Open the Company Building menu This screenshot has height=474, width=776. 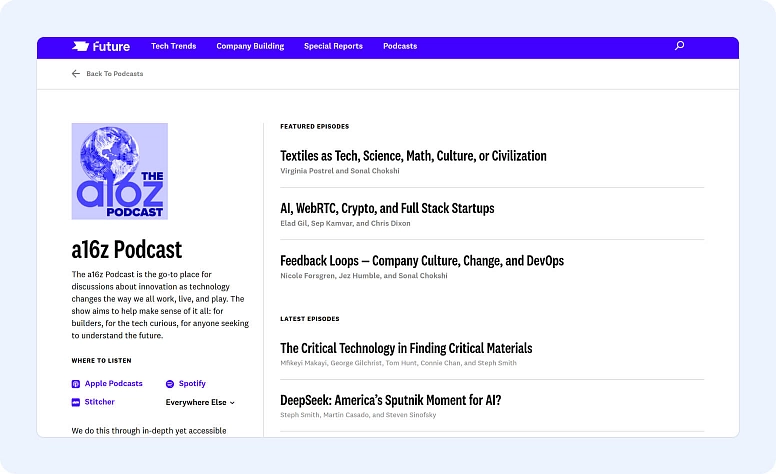[x=250, y=46]
